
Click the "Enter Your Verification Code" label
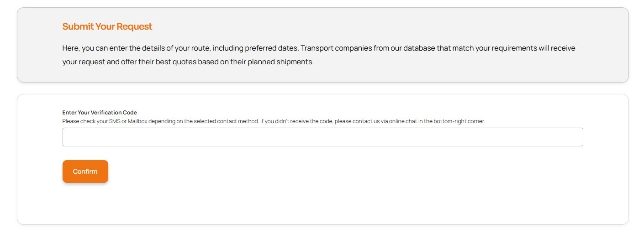point(100,113)
